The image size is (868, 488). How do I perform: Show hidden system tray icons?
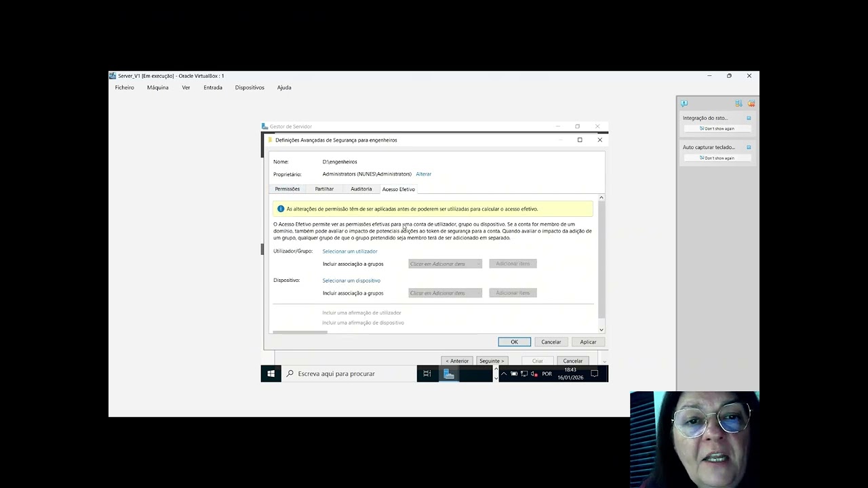[x=504, y=373]
